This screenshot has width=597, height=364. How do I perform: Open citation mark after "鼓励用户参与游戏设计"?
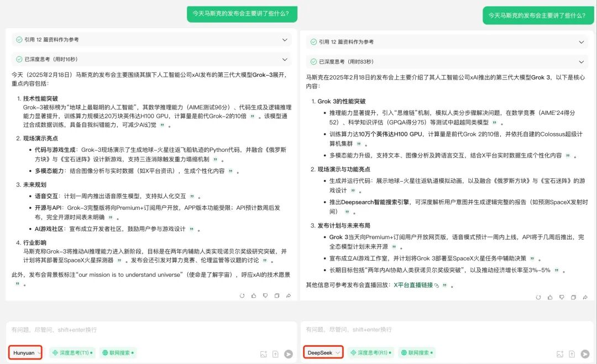(191, 229)
